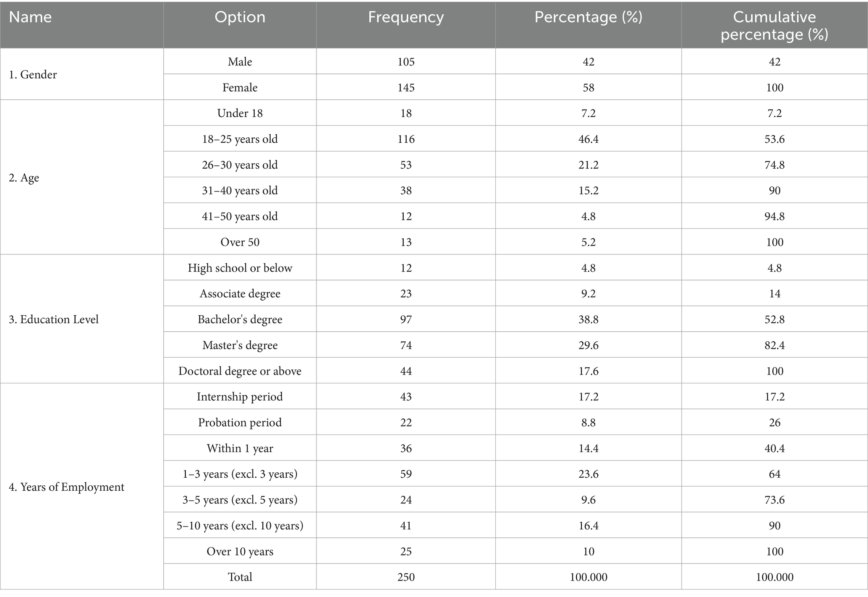Click the Internship period option cell
The image size is (868, 597).
(240, 397)
